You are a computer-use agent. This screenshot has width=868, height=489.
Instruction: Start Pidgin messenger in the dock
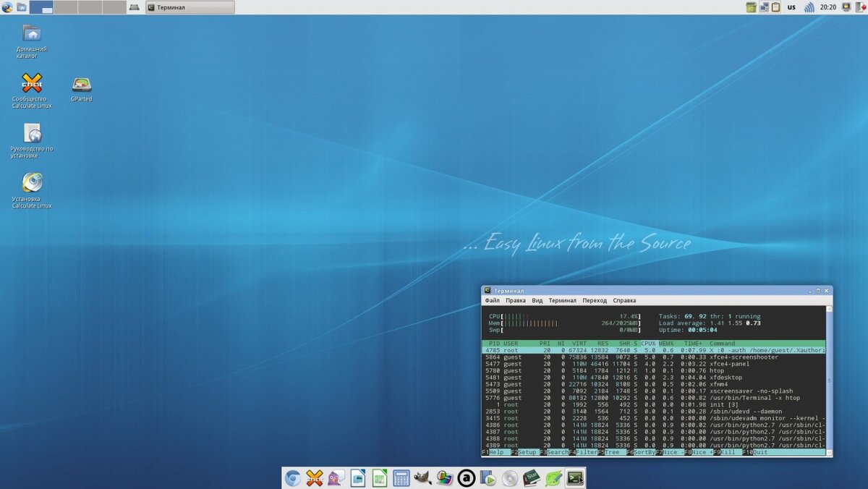point(336,478)
